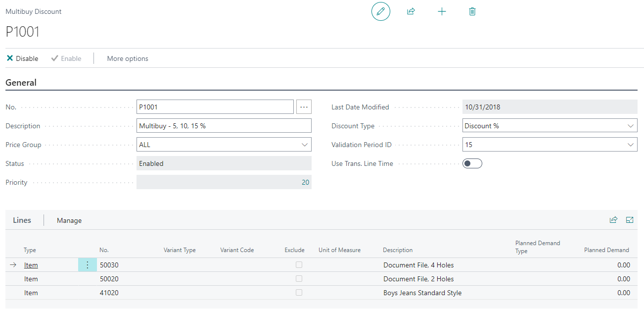The image size is (644, 312).
Task: Click the share icon in Lines section
Action: coord(613,220)
